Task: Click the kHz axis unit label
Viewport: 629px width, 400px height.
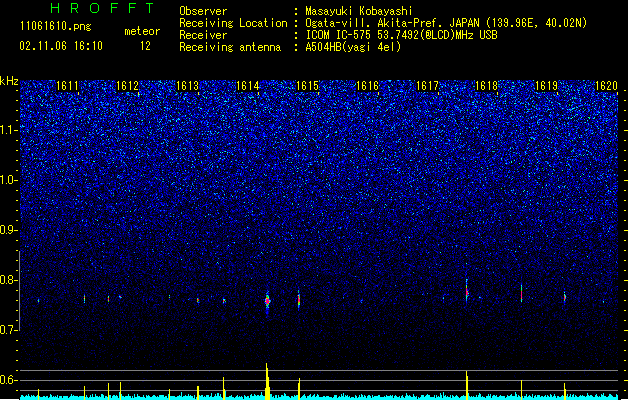Action: tap(9, 81)
